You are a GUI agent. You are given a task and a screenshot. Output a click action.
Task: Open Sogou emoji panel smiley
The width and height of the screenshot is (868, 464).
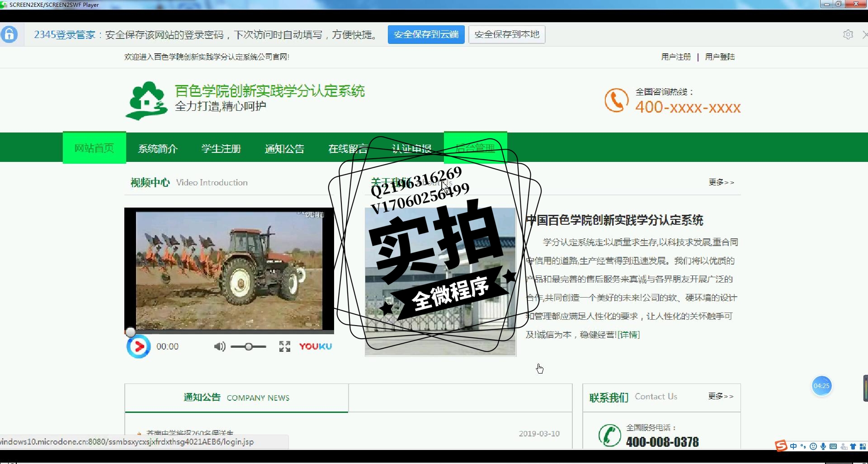tap(813, 446)
